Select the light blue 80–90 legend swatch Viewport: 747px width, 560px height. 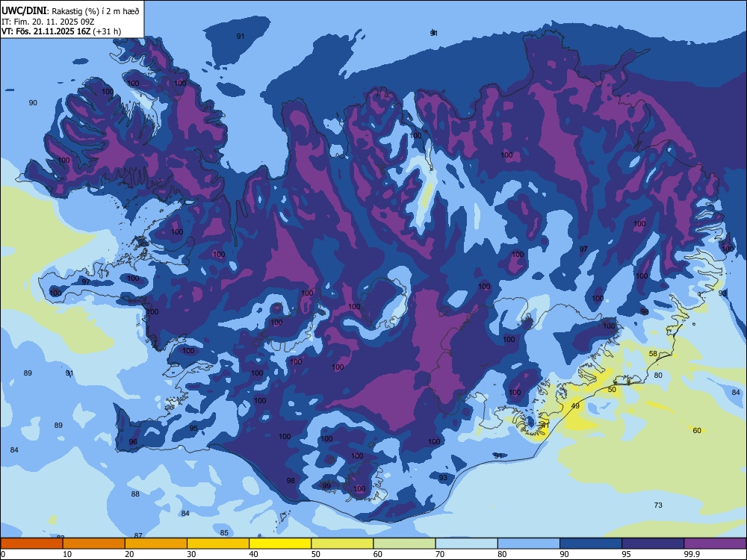click(528, 544)
